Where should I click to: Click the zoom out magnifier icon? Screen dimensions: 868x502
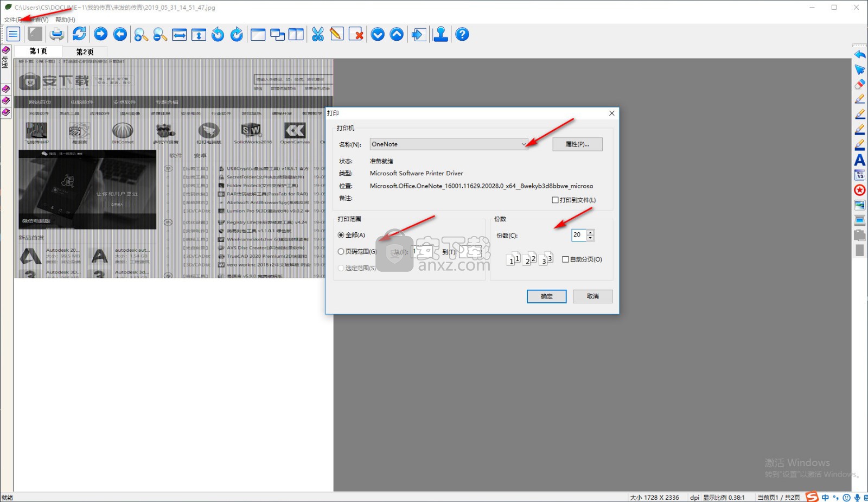pyautogui.click(x=160, y=34)
